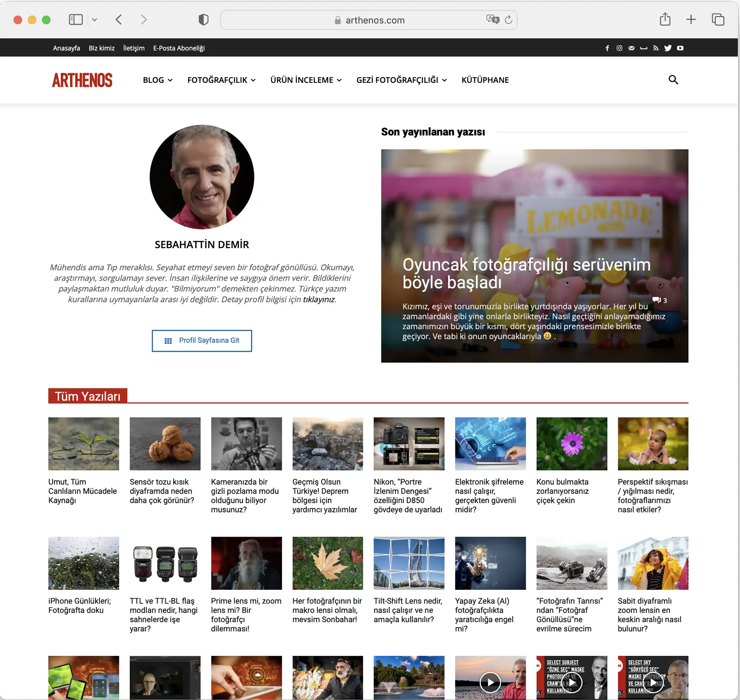This screenshot has width=740, height=700.
Task: Open the Facebook page from the top bar
Action: 607,48
